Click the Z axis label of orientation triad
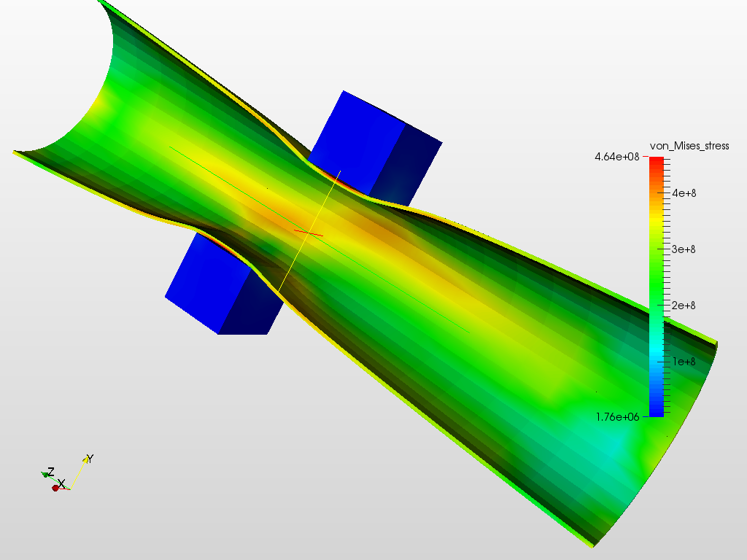This screenshot has height=560, width=747. pos(50,472)
